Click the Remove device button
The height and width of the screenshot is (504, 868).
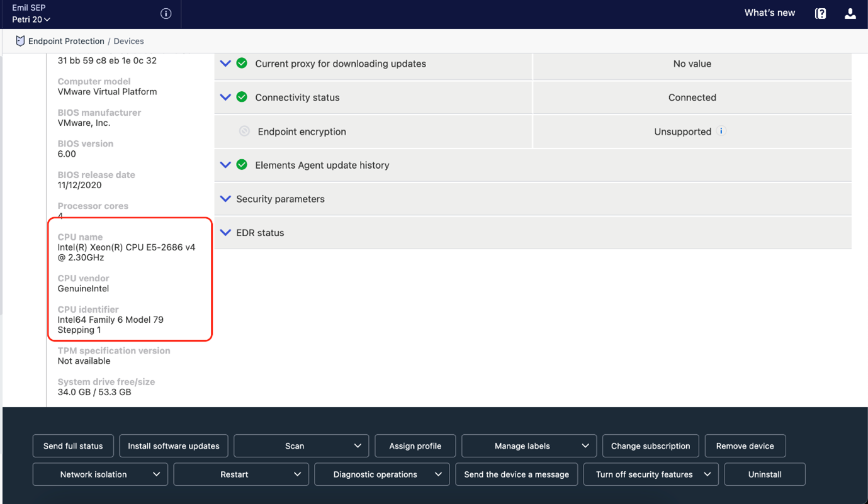[745, 446]
